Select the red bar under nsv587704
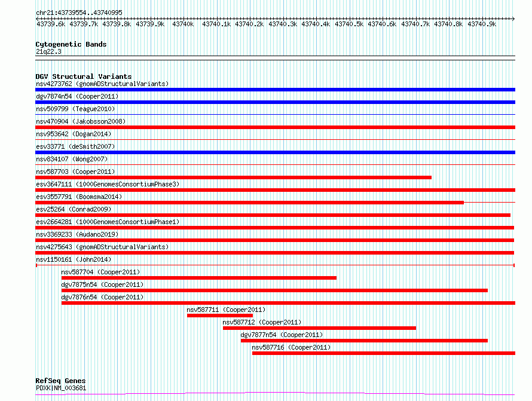This screenshot has height=401, width=532. pos(199,278)
